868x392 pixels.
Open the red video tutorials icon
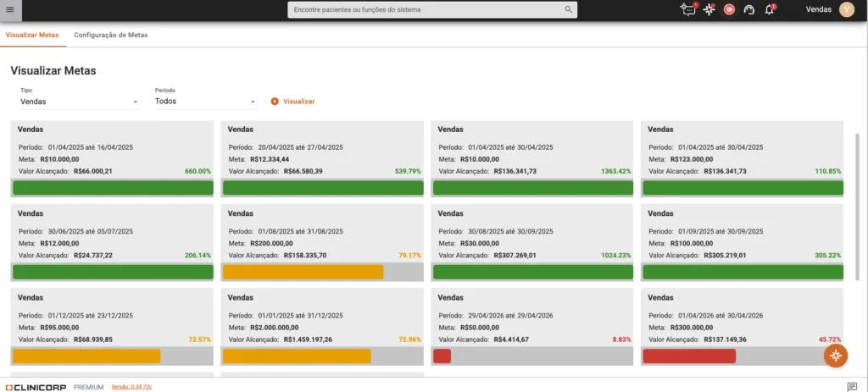(x=729, y=9)
